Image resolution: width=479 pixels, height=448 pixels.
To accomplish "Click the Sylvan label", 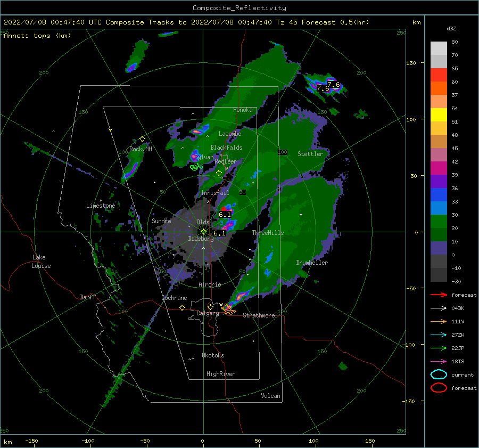I will [x=204, y=157].
